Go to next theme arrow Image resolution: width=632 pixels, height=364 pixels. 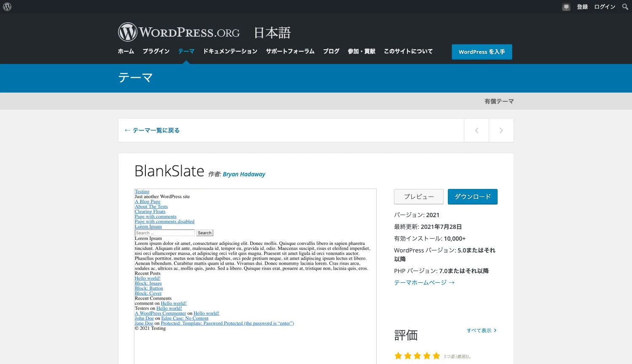(x=501, y=130)
